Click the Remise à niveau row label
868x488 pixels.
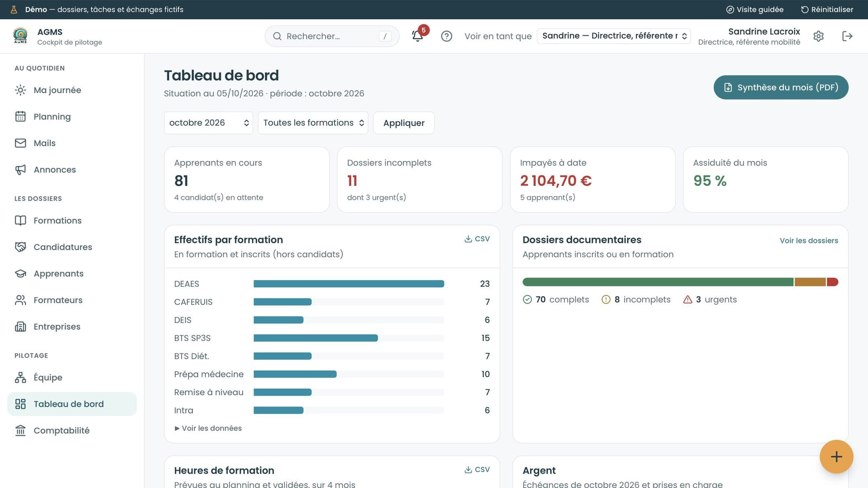(209, 392)
